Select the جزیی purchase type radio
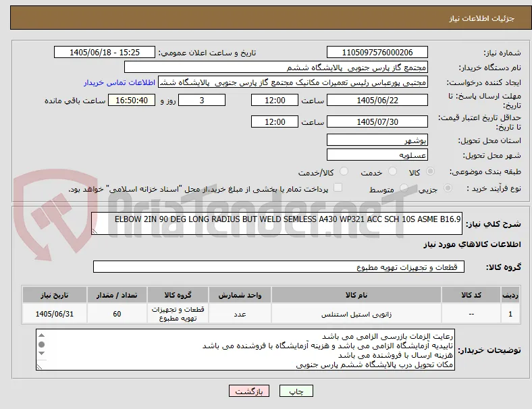Viewport: 532px width, 409px height. coord(448,188)
